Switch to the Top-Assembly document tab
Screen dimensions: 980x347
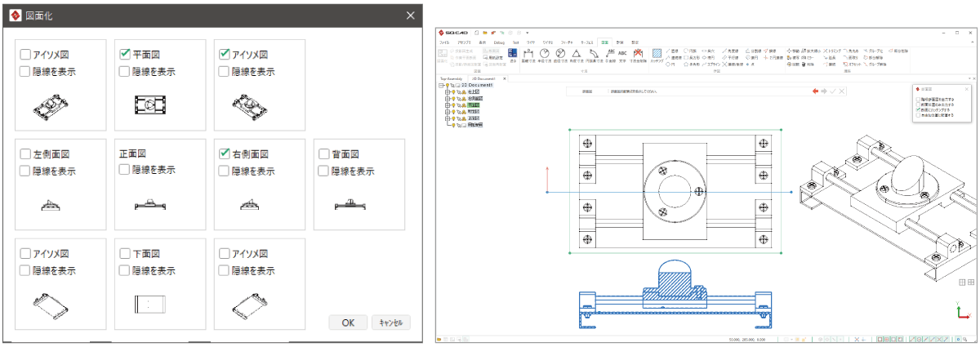(453, 78)
